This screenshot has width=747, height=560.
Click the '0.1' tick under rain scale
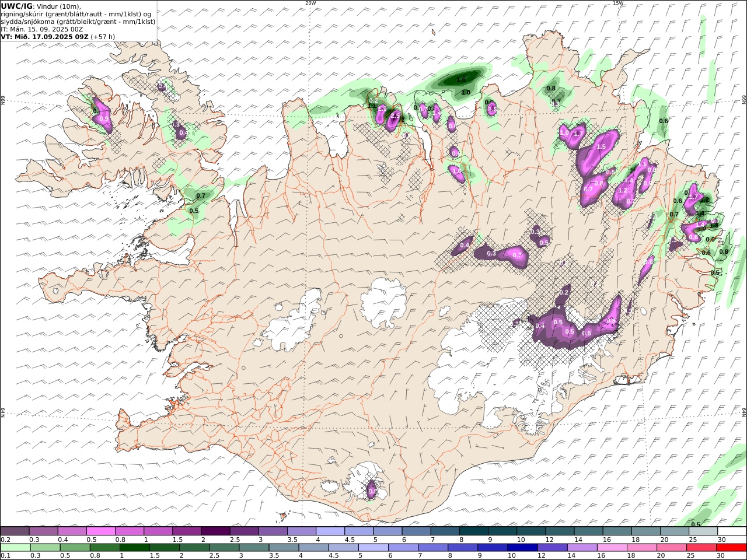[x=5, y=556]
